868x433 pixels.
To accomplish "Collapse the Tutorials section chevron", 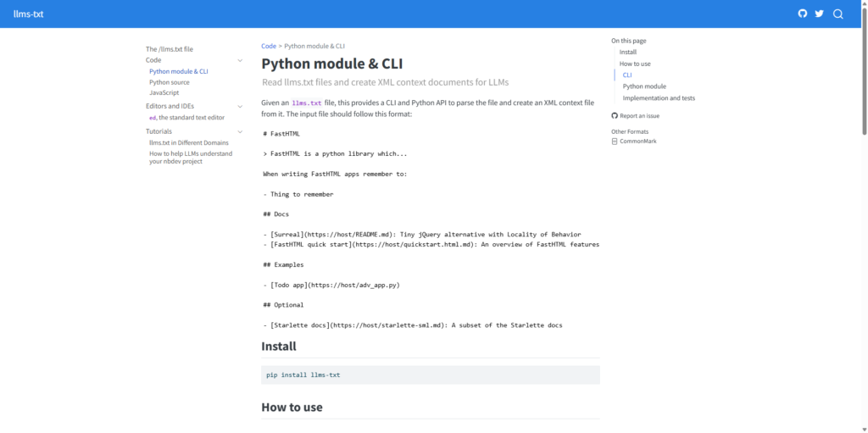I will (240, 132).
